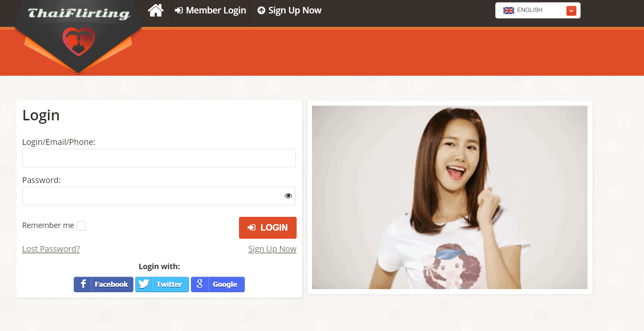Focus the Login/Email/Phone input field
The width and height of the screenshot is (644, 331).
(x=159, y=158)
